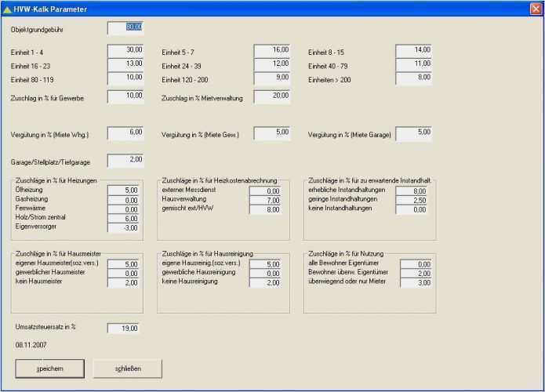Edit the Garage/Stellplatz/Tiefgarage field
The image size is (545, 392).
[x=125, y=161]
